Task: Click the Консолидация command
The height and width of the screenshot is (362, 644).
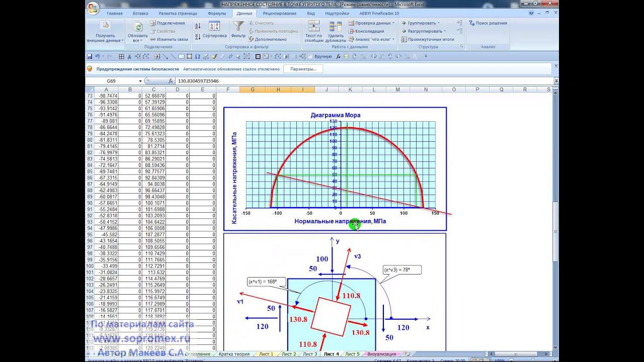Action: (369, 31)
